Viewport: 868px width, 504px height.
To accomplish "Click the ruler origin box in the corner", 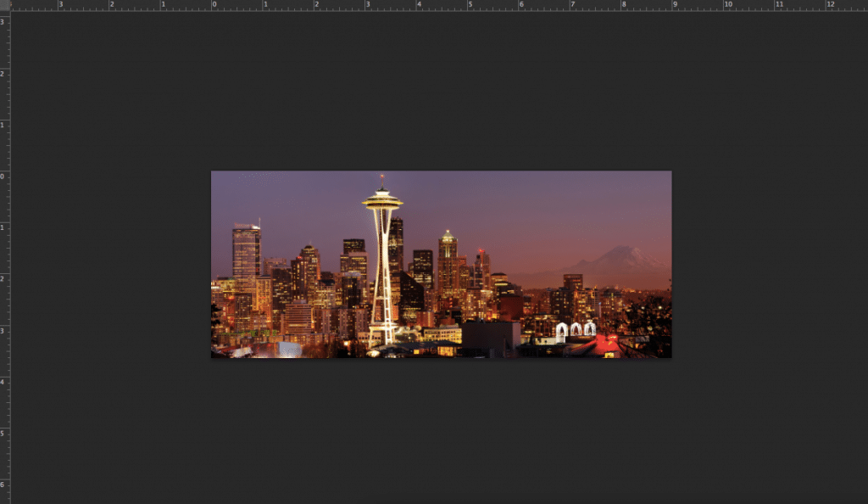I will pyautogui.click(x=5, y=5).
